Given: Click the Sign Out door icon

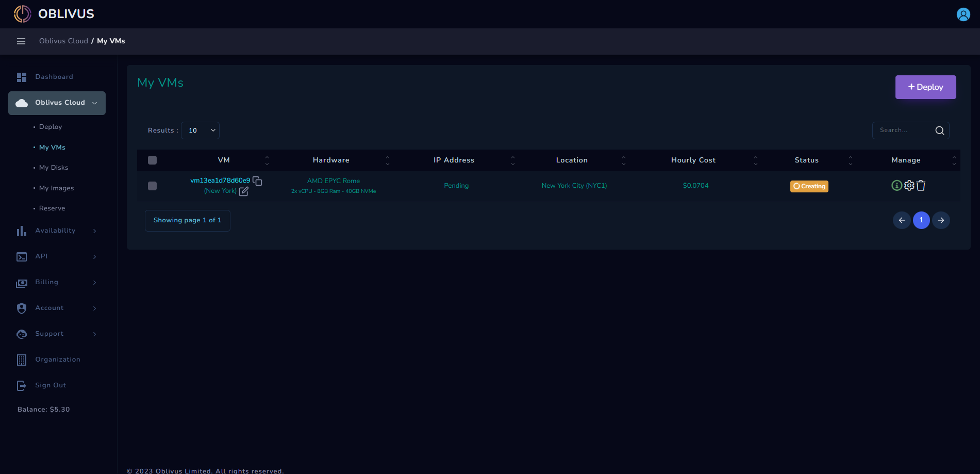Looking at the screenshot, I should point(22,386).
